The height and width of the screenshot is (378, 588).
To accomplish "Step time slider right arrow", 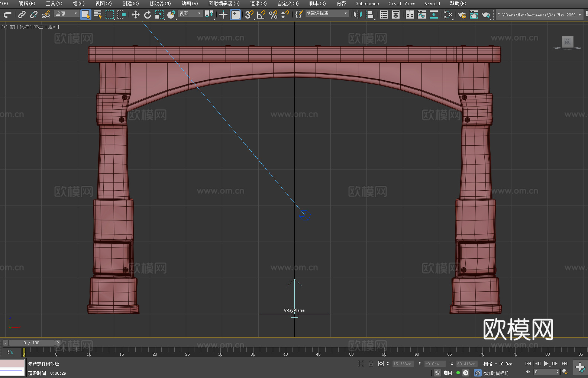I will [58, 343].
